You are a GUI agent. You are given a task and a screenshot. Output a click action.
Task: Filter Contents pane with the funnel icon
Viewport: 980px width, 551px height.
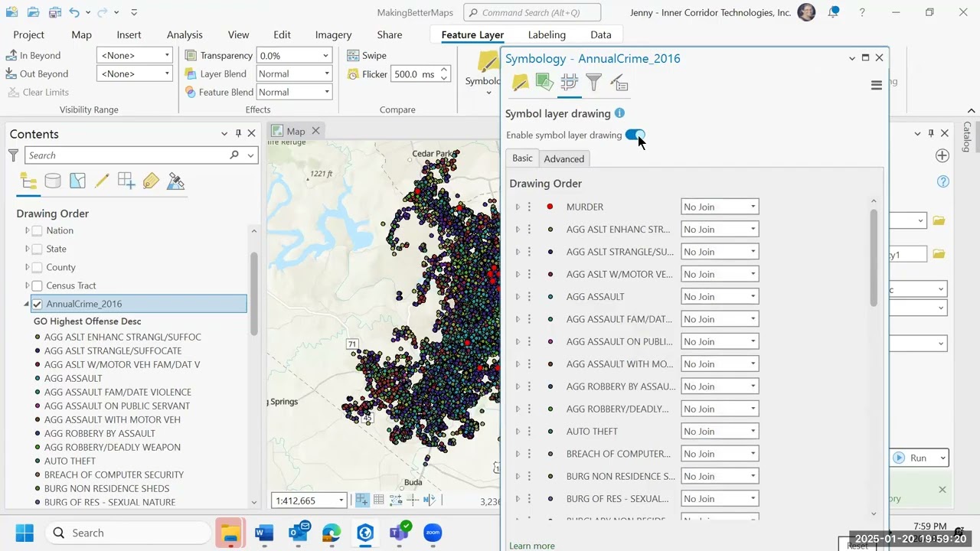point(13,155)
